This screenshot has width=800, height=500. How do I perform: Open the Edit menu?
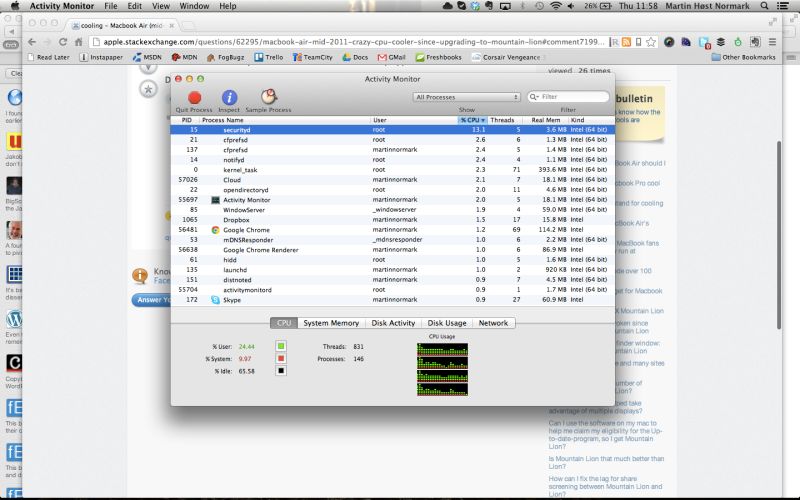[135, 6]
